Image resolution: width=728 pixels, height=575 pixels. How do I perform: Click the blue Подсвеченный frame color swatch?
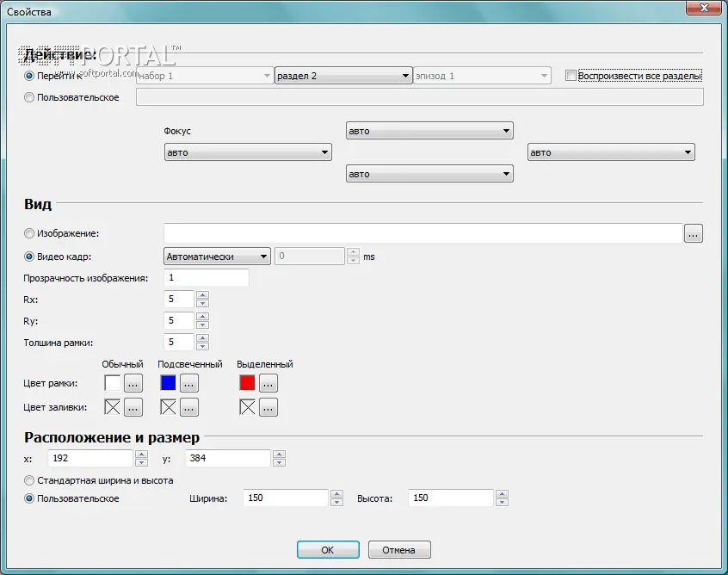tap(168, 383)
